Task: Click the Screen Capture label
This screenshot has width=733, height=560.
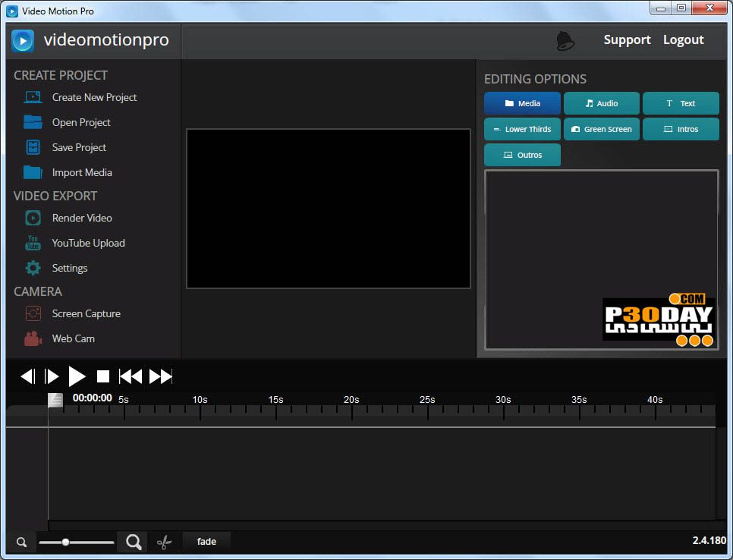Action: coord(86,313)
